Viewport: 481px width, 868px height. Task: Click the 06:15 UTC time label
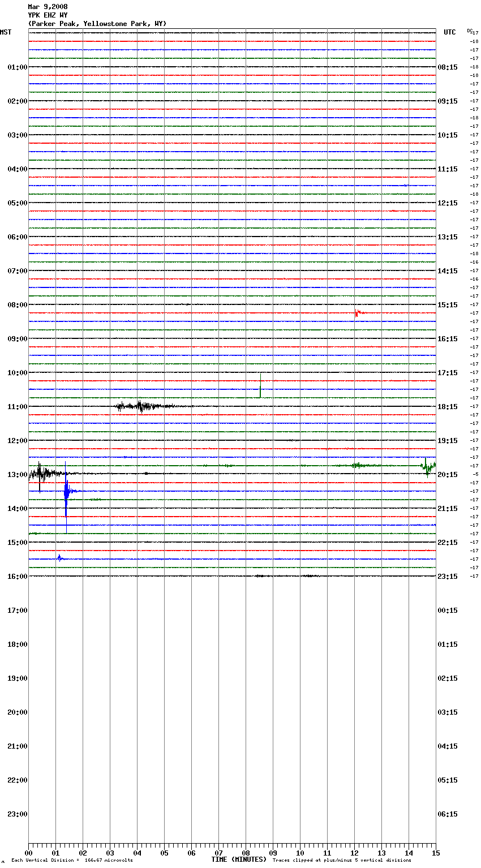tap(448, 814)
